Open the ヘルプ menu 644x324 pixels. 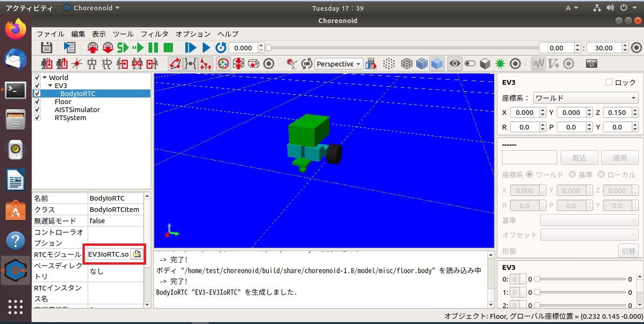(228, 34)
